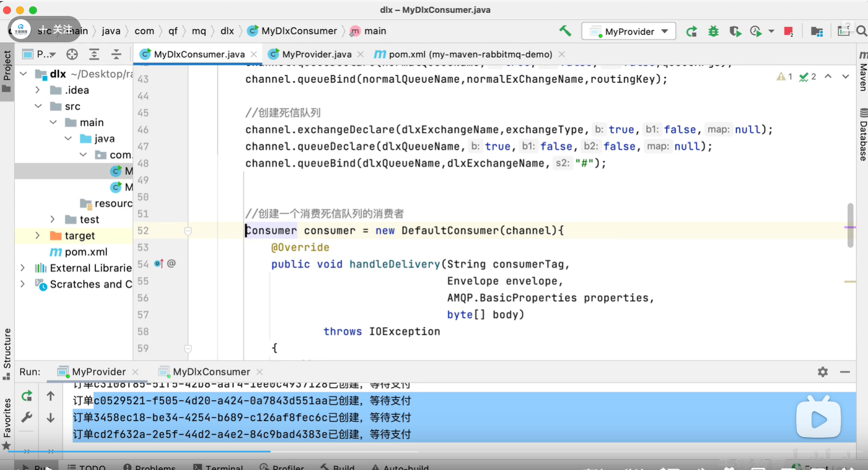Collapse the com package arrow
Image resolution: width=868 pixels, height=470 pixels.
point(83,154)
